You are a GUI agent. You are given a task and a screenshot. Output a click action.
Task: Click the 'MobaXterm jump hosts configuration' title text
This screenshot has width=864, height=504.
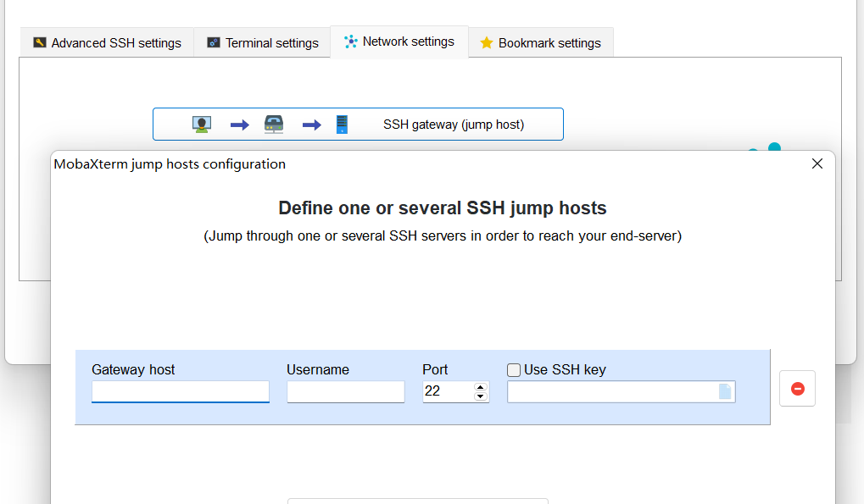click(170, 164)
